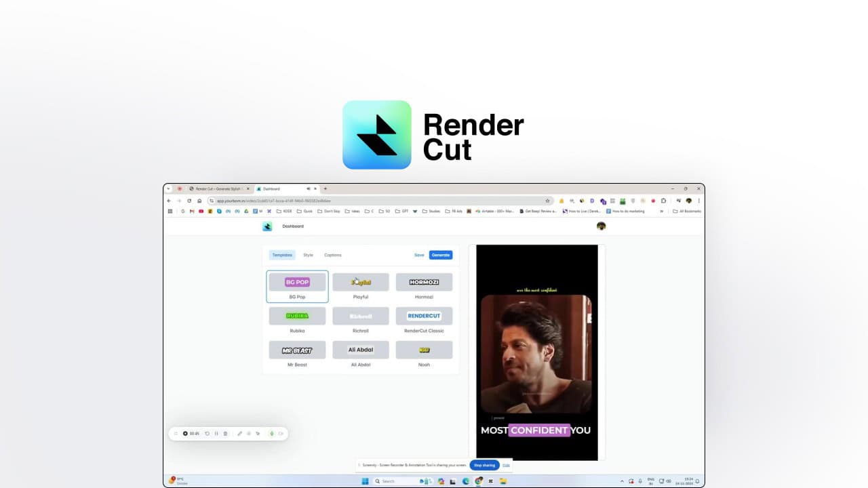The image size is (868, 488).
Task: Mute the microphone in the recorder toolbar
Action: click(x=272, y=434)
